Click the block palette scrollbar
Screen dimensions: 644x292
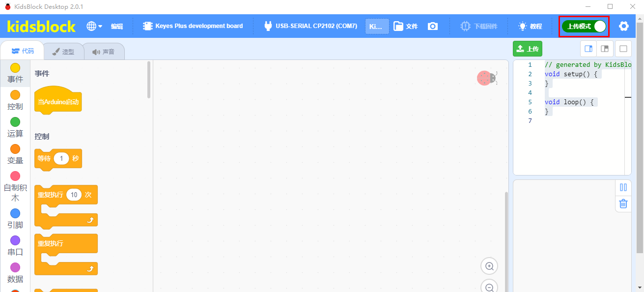149,79
